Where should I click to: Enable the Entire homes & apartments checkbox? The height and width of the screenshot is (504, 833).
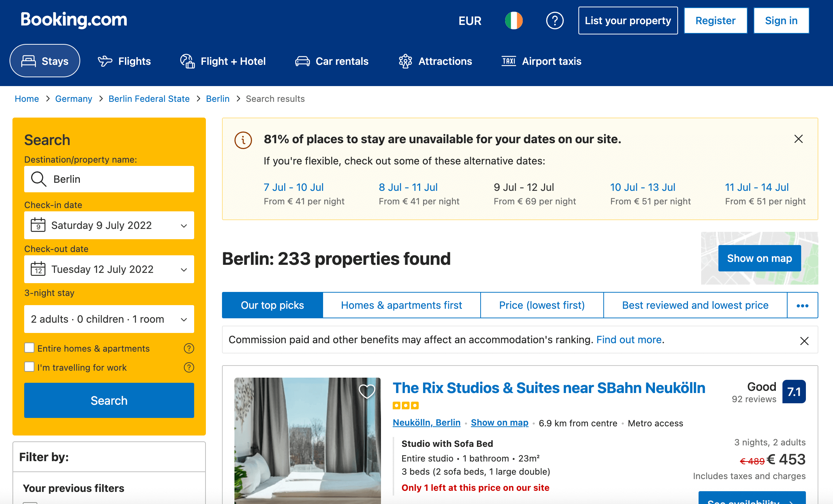[29, 348]
